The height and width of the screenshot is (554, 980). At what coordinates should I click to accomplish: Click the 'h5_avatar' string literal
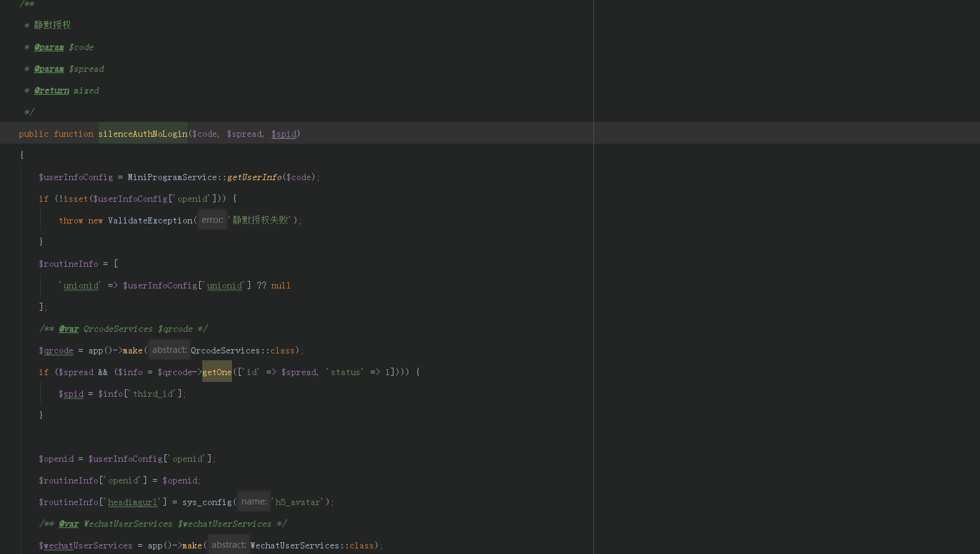coord(298,502)
